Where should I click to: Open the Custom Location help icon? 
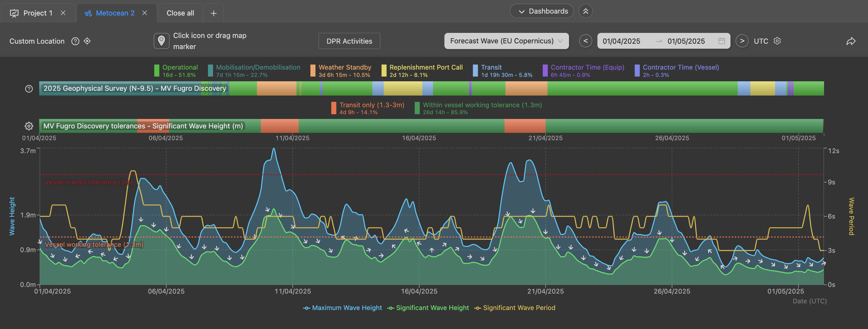click(x=75, y=41)
